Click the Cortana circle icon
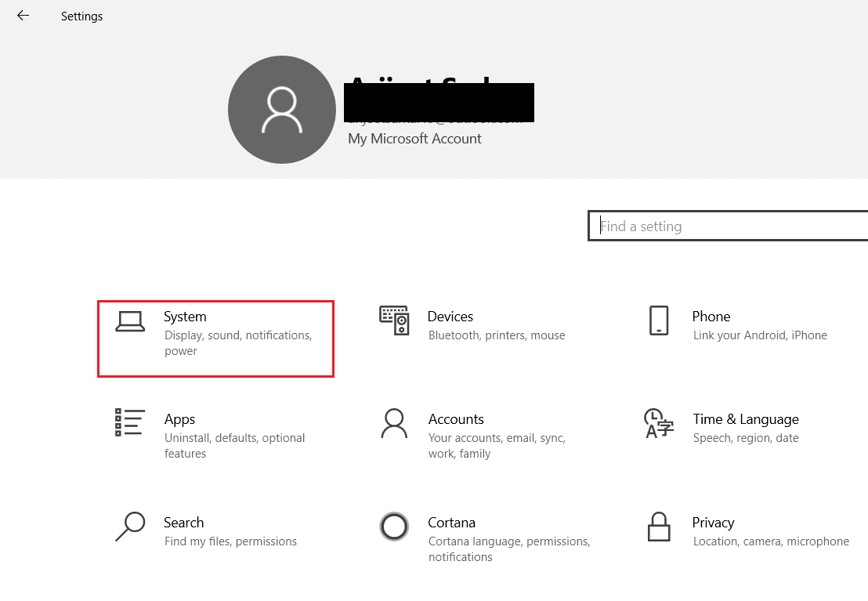This screenshot has width=868, height=601. click(394, 526)
